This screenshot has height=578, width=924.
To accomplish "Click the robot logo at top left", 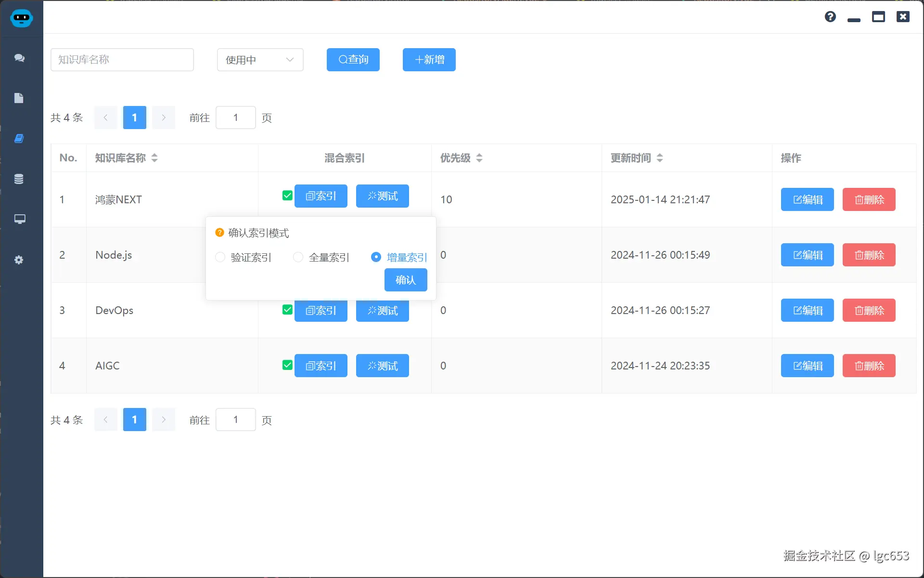I will click(x=21, y=18).
